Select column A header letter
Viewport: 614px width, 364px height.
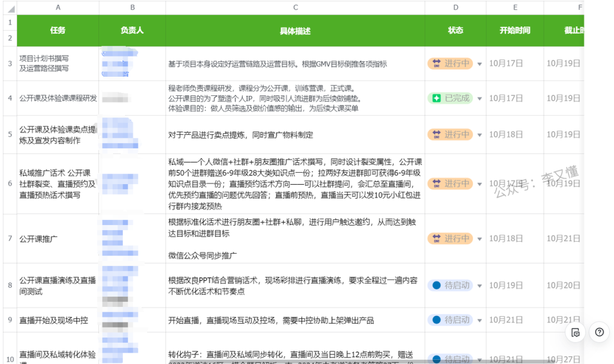click(58, 7)
